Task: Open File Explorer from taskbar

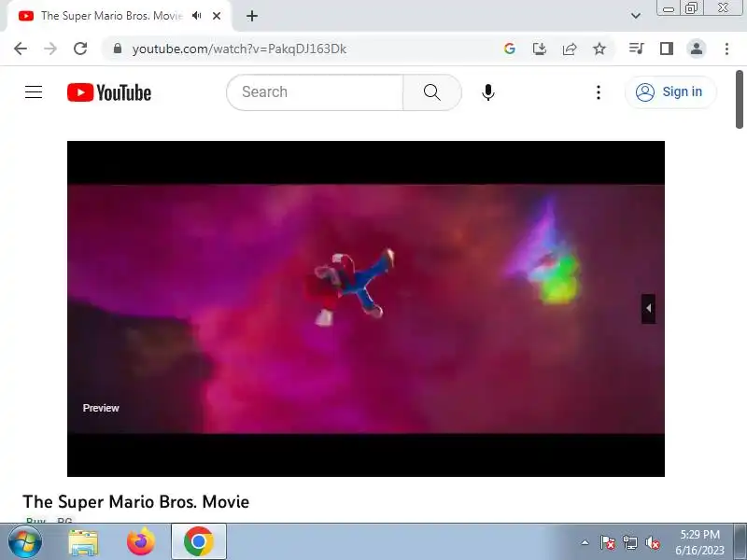Action: (x=83, y=542)
